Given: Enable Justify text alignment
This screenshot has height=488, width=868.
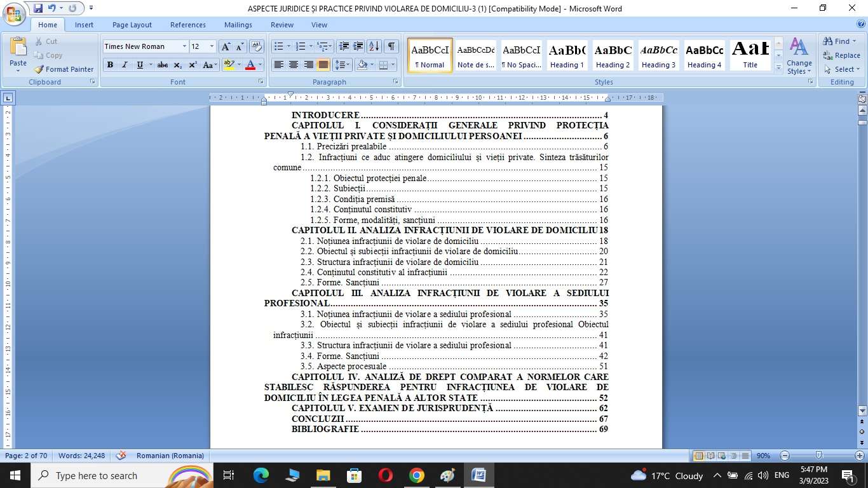Looking at the screenshot, I should [323, 65].
